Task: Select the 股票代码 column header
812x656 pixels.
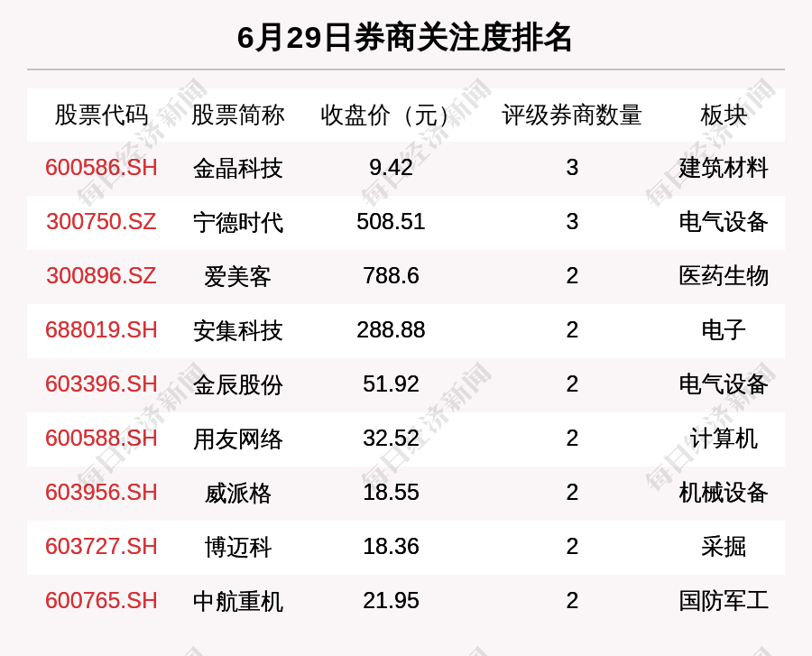Action: [101, 115]
